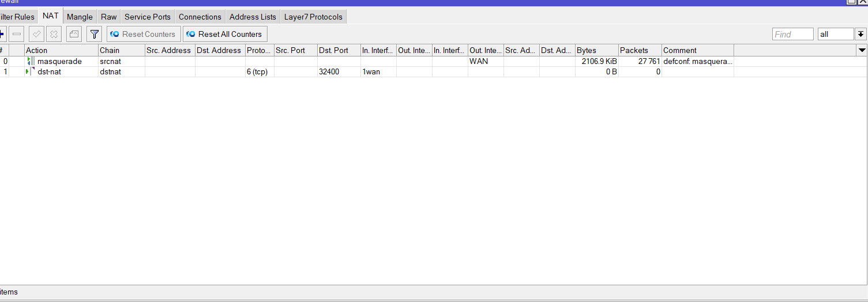Click the Proto... column header
The height and width of the screenshot is (302, 868).
tap(260, 50)
